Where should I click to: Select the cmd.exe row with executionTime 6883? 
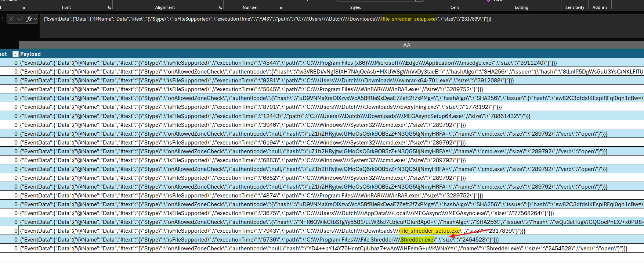click(x=332, y=160)
